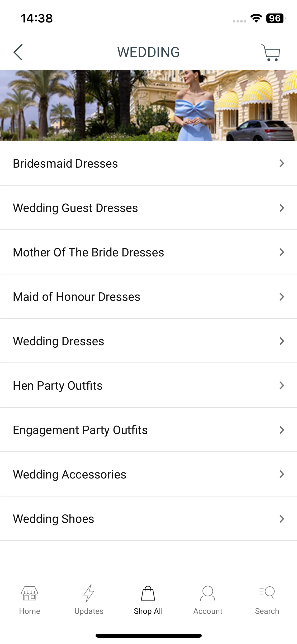
Task: Open the Account person icon
Action: (x=208, y=593)
